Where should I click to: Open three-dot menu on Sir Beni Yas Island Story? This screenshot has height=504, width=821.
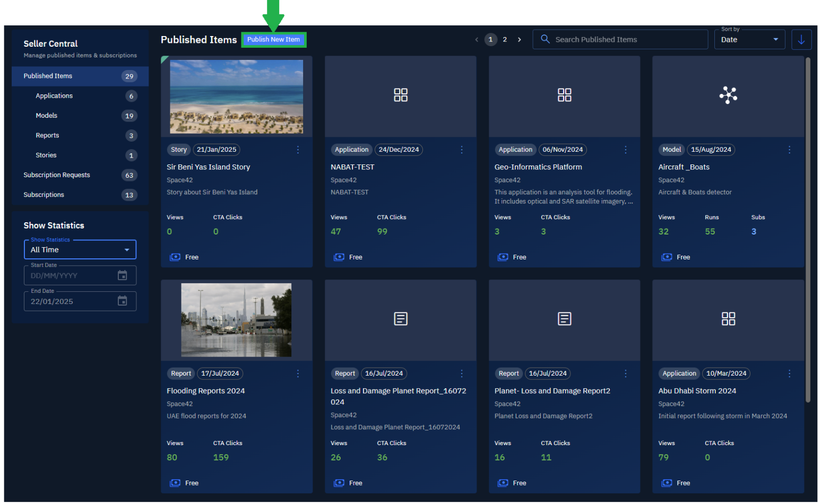click(298, 150)
